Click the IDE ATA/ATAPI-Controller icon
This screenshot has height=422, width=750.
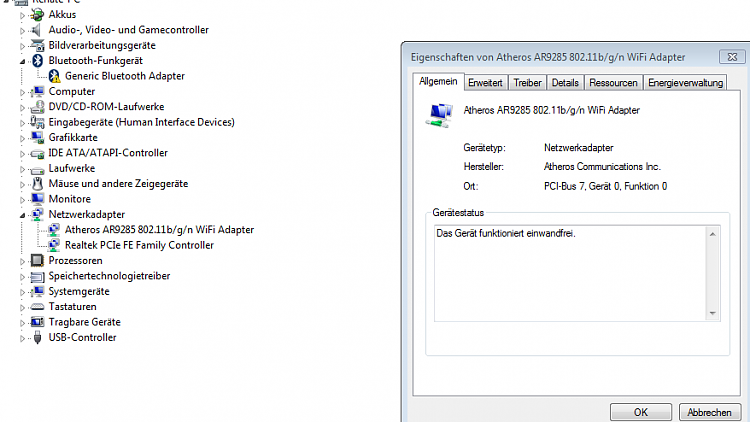coord(37,153)
